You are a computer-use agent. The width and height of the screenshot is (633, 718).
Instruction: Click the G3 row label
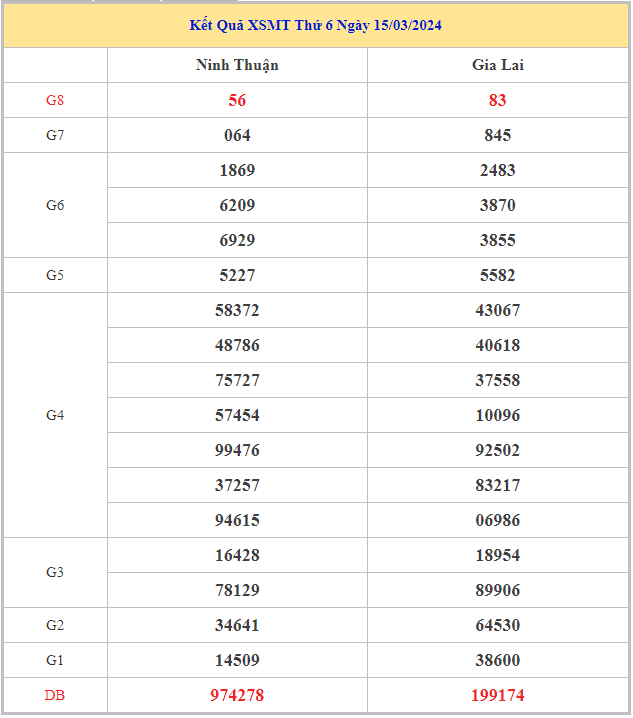tap(55, 572)
